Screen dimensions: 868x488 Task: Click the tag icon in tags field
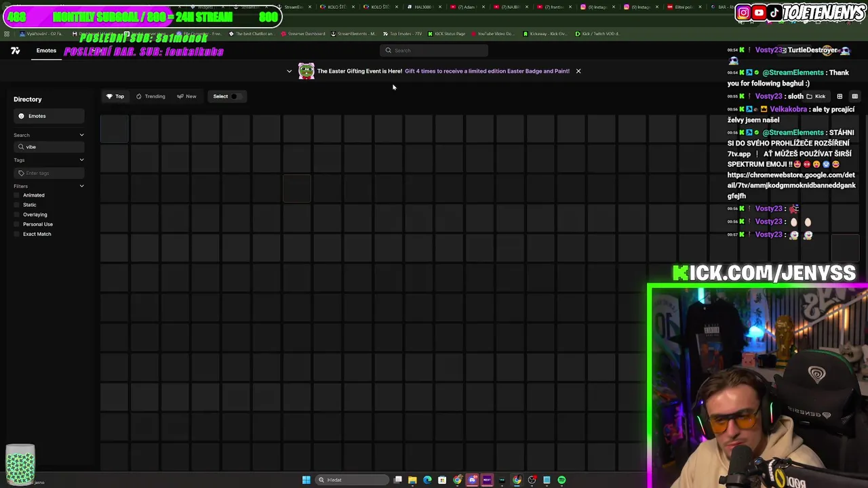pyautogui.click(x=21, y=173)
